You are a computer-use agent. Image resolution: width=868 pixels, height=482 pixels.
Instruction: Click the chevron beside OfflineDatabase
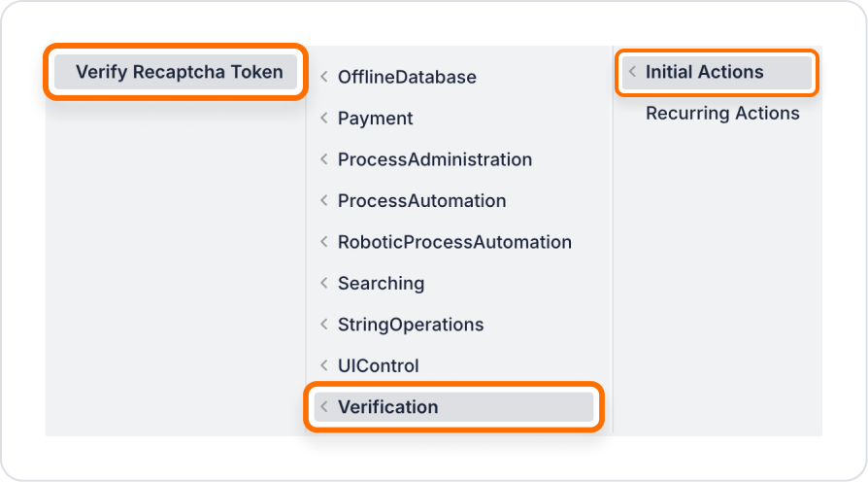tap(324, 77)
